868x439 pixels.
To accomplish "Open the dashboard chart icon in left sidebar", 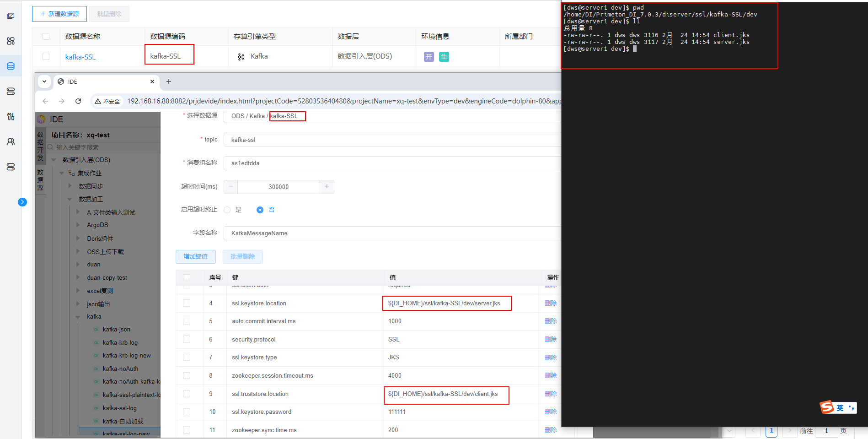I will (11, 16).
